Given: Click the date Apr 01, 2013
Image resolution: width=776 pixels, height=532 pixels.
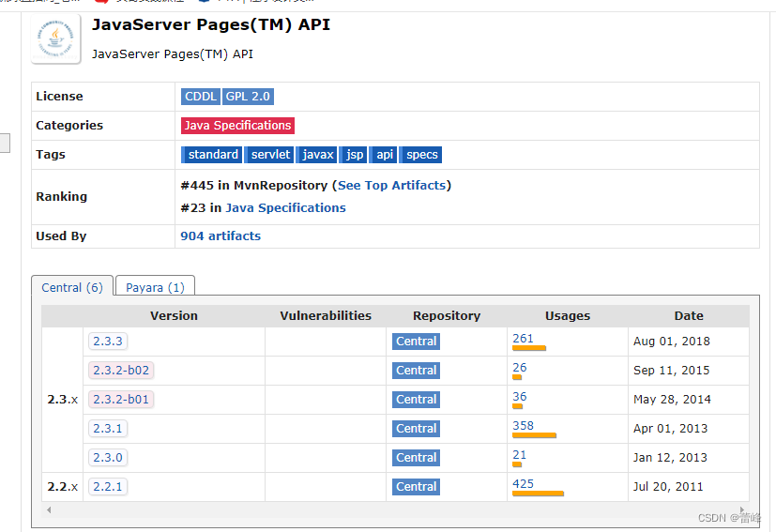Looking at the screenshot, I should click(x=671, y=429).
